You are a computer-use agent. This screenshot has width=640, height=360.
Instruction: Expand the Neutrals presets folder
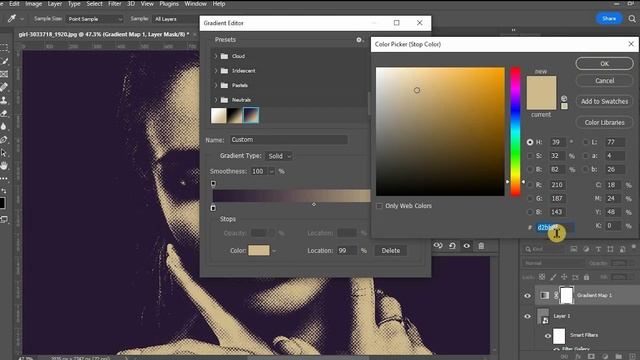[216, 100]
